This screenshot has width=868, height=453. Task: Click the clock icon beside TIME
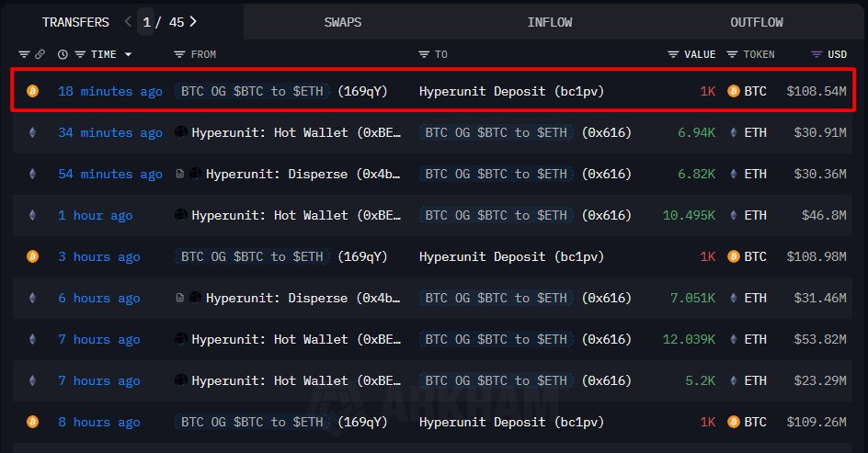click(x=63, y=54)
